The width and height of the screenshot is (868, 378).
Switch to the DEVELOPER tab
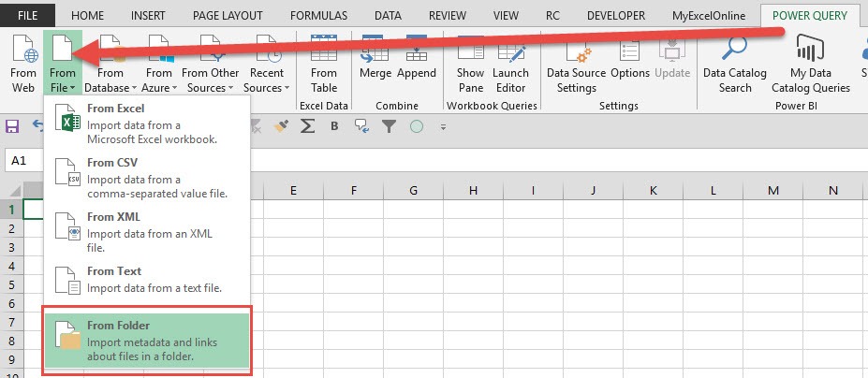[x=615, y=16]
